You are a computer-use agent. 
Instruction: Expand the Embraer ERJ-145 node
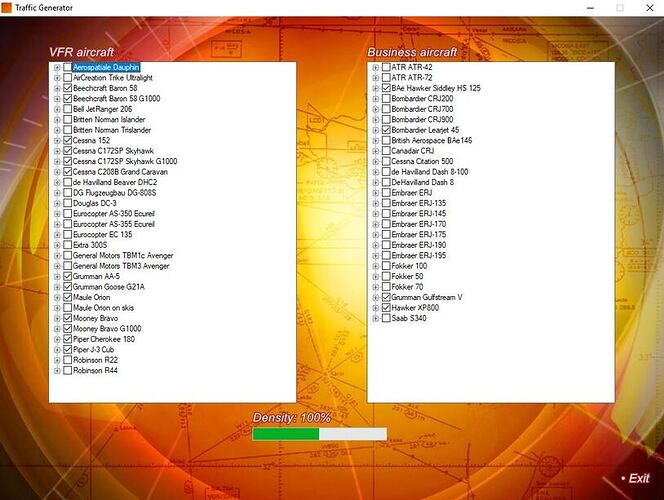coord(376,214)
